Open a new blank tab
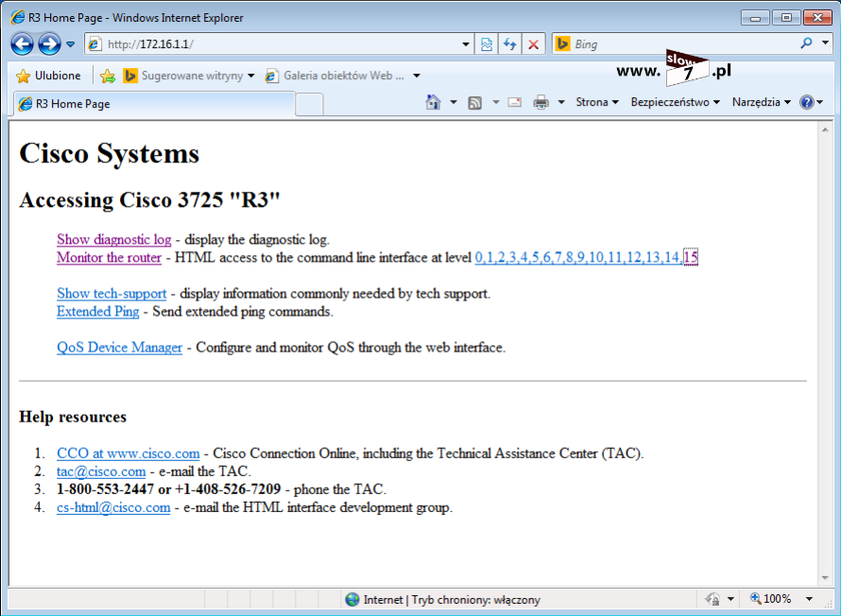841x616 pixels. coord(309,104)
